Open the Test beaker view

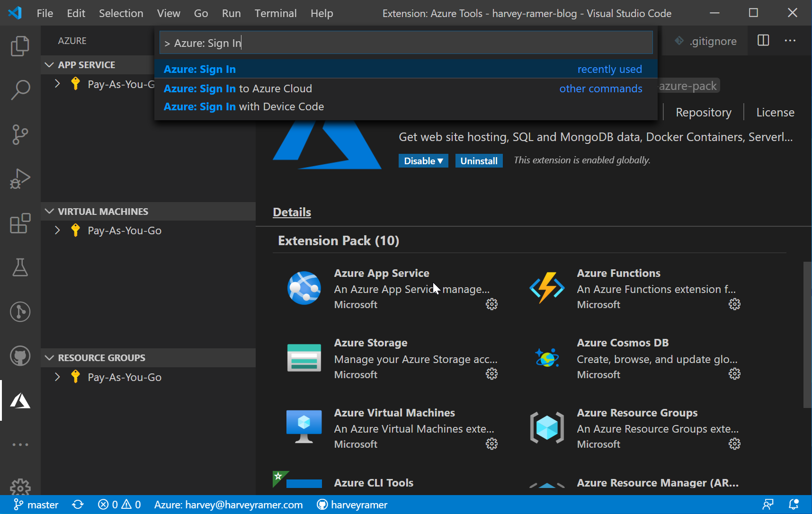[20, 267]
